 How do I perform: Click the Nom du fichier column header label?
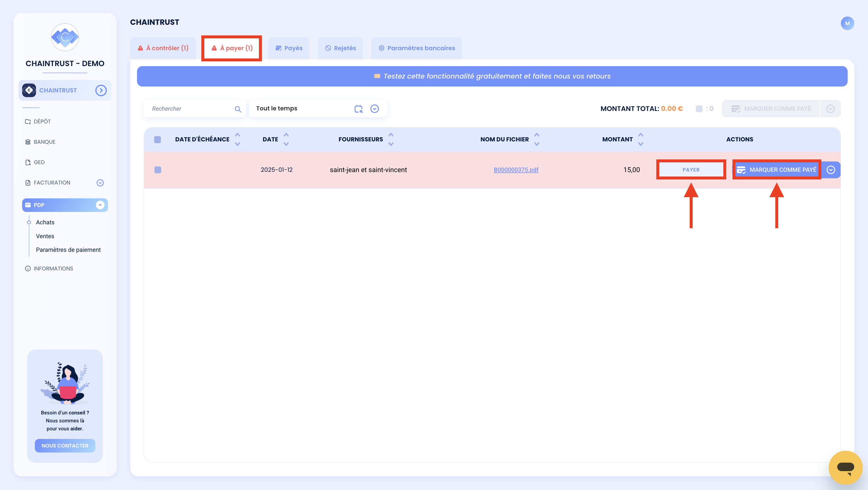pyautogui.click(x=505, y=140)
